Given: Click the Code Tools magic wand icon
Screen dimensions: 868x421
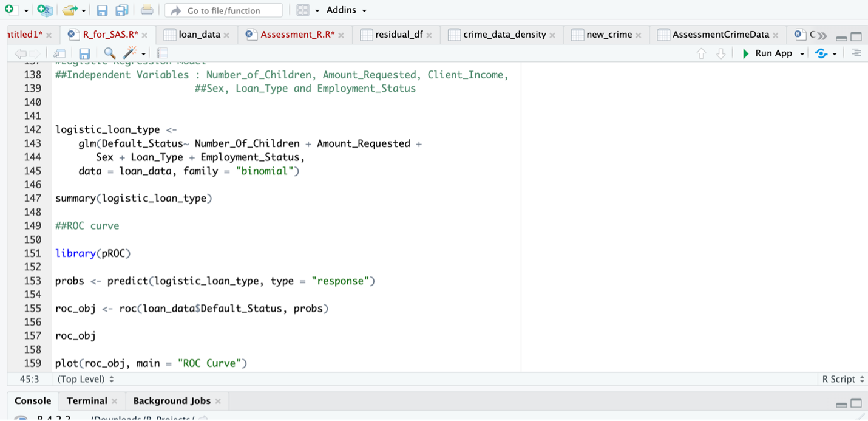Looking at the screenshot, I should (x=131, y=53).
